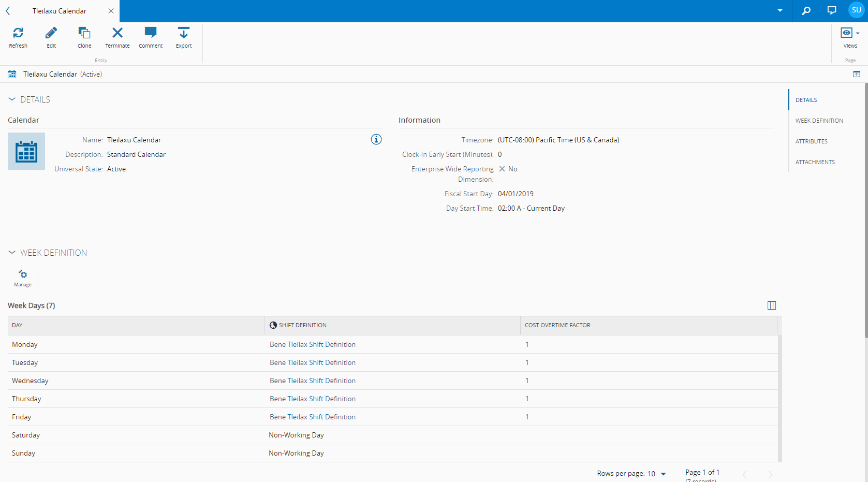Add a Comment using toolbar icon
The image size is (868, 482).
coord(151,37)
